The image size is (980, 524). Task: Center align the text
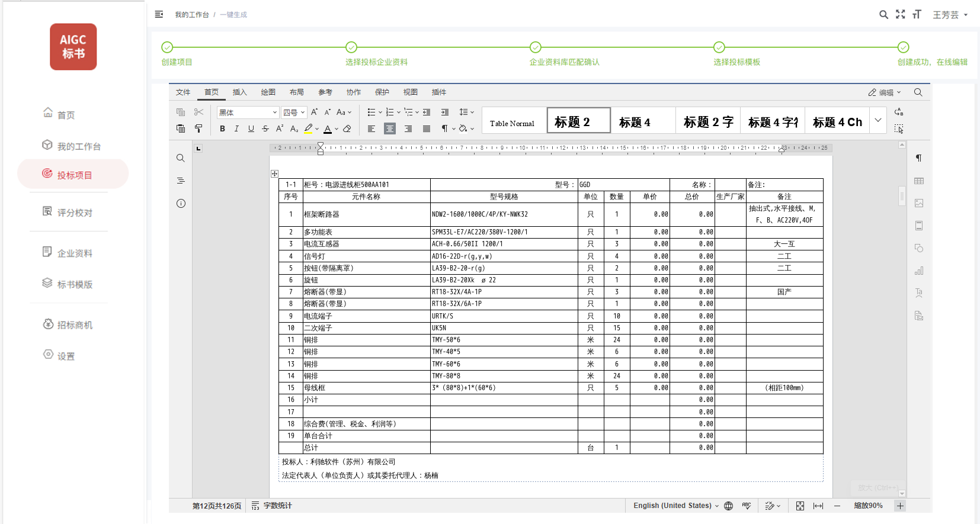point(390,128)
